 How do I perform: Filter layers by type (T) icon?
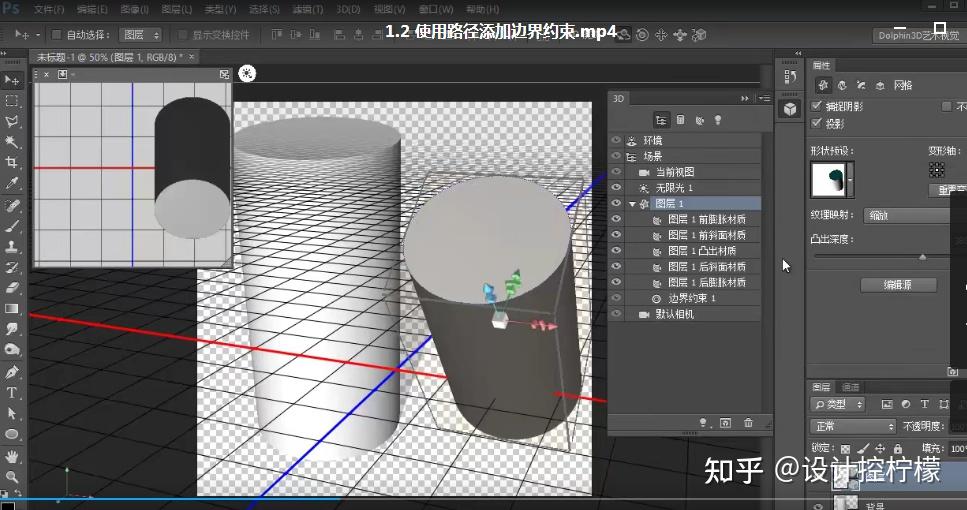[924, 405]
